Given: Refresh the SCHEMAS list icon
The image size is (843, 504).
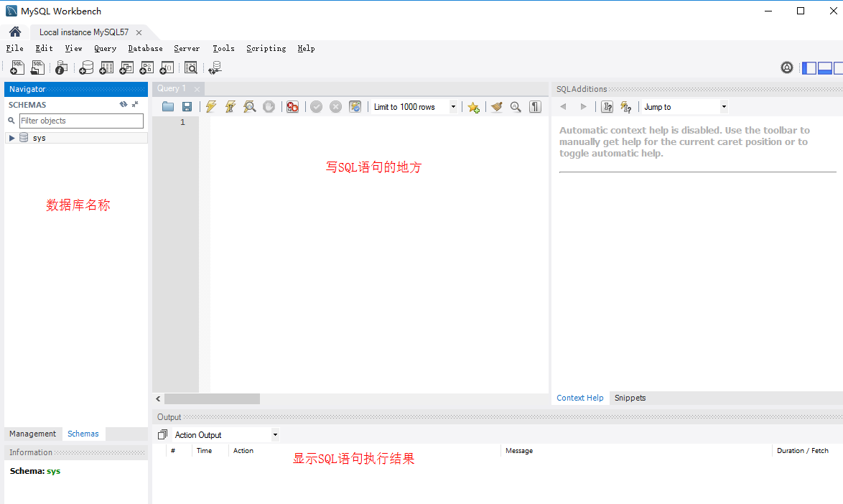Looking at the screenshot, I should click(124, 104).
